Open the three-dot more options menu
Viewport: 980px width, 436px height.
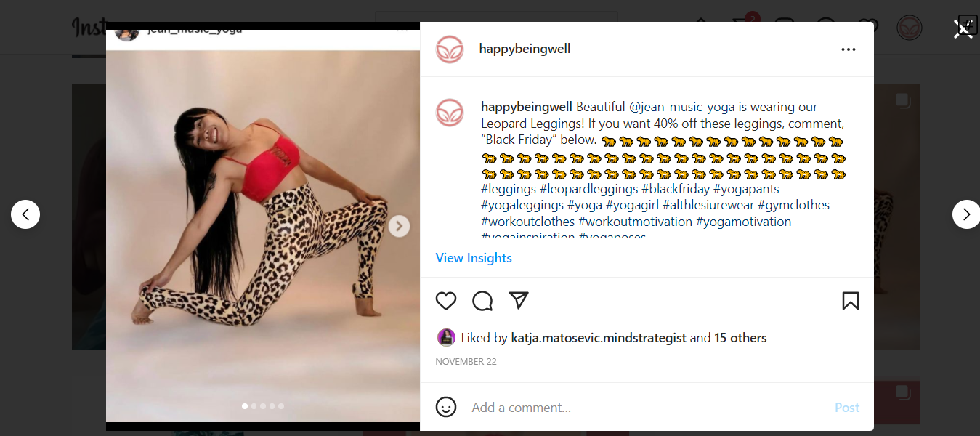pos(849,49)
